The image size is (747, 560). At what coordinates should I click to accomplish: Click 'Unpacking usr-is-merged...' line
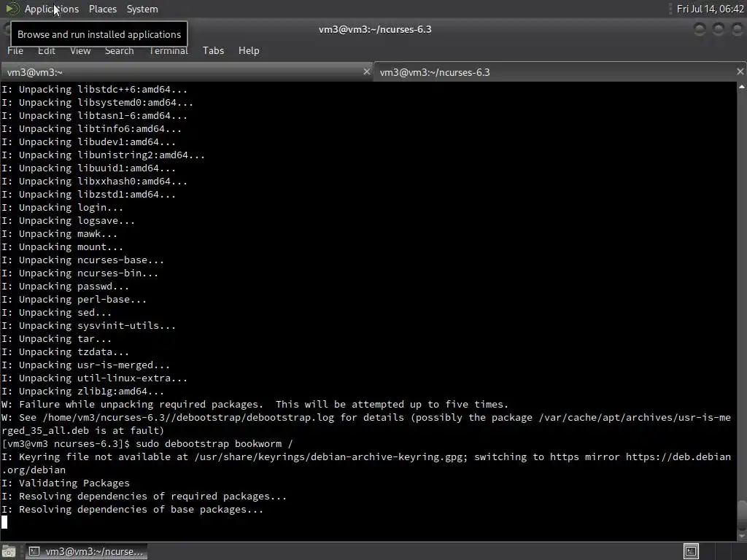click(86, 365)
